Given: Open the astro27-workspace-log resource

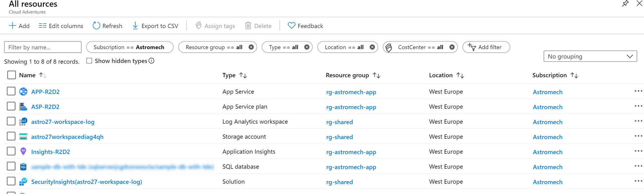Looking at the screenshot, I should (x=63, y=122).
